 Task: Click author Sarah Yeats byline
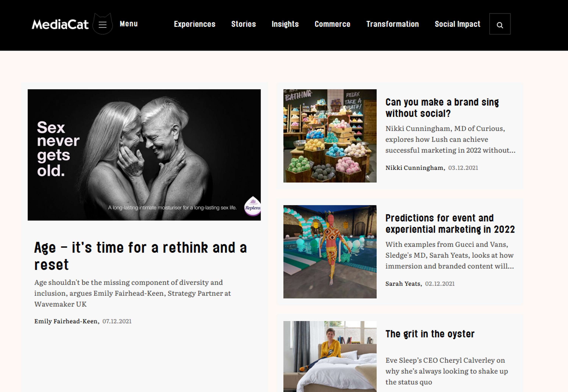403,284
